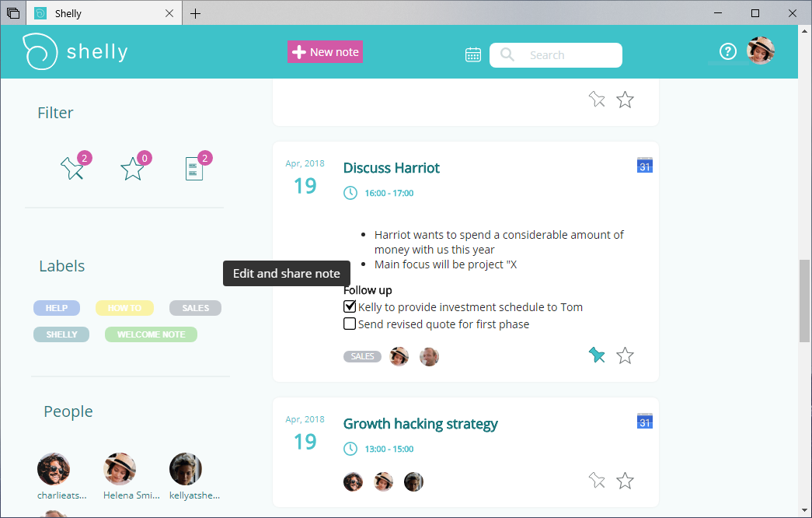Star the Discuss Harriot note

click(625, 355)
